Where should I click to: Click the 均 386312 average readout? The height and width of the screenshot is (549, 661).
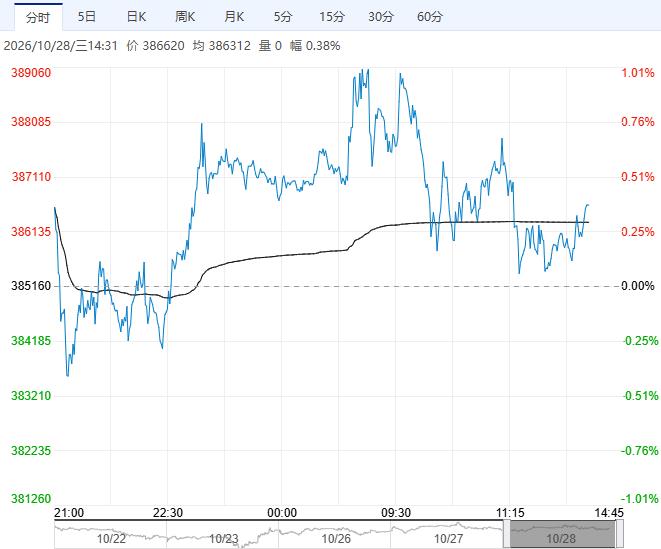point(222,46)
